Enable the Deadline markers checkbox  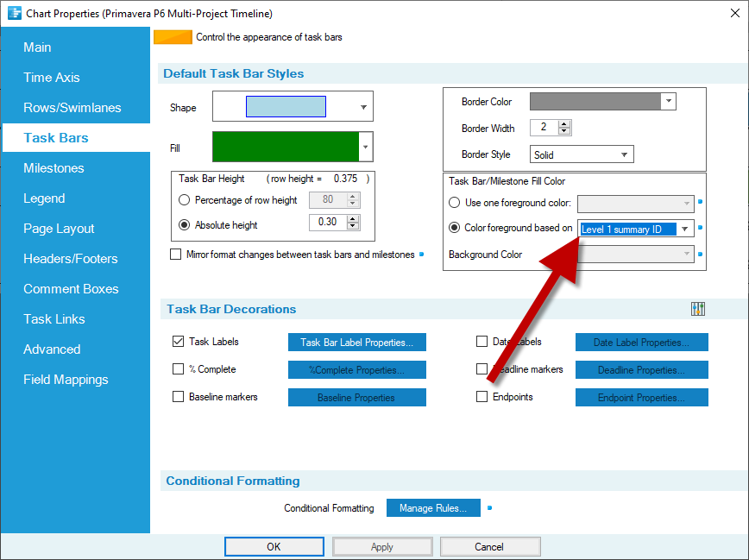point(482,368)
